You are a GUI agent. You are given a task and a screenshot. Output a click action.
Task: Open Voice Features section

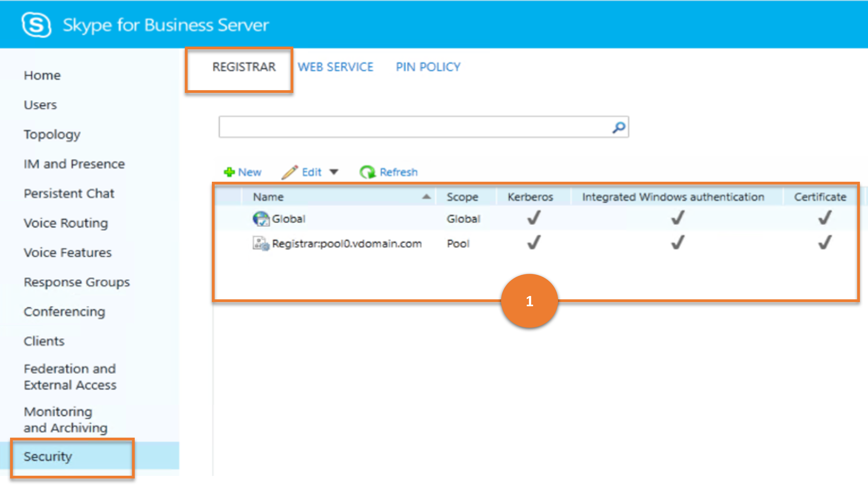tap(67, 252)
